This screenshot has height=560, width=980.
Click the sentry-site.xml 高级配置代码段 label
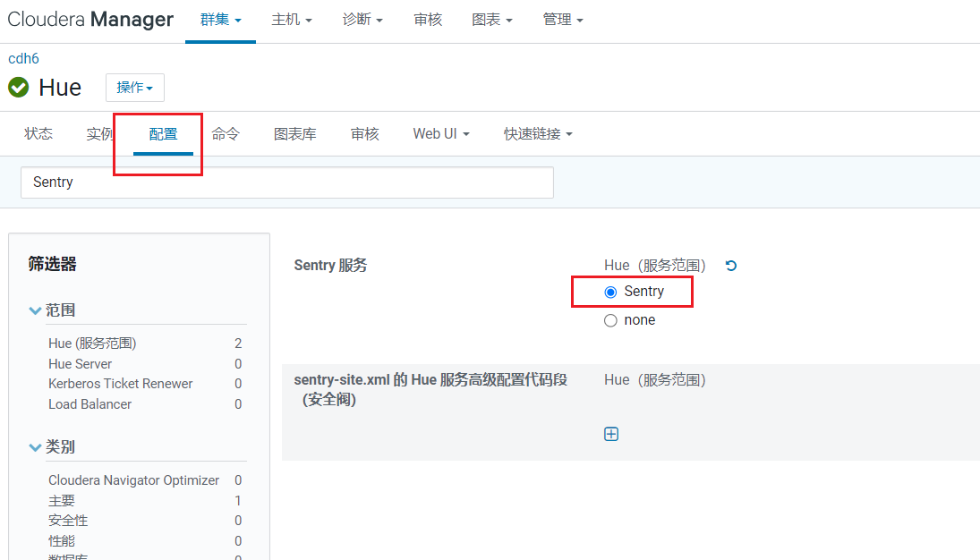click(430, 389)
